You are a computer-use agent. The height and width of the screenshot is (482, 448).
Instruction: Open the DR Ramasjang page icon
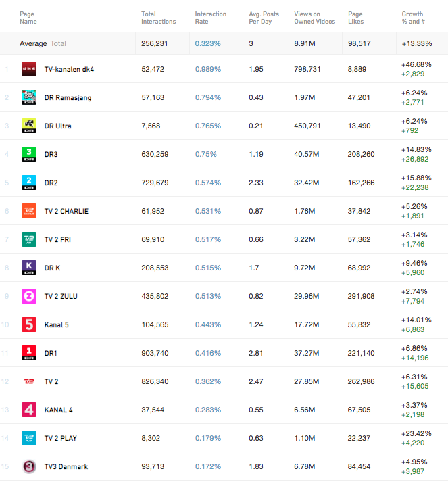29,97
